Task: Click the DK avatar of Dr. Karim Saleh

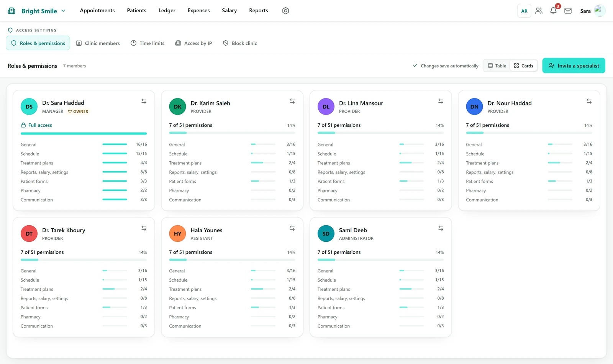Action: pyautogui.click(x=177, y=107)
